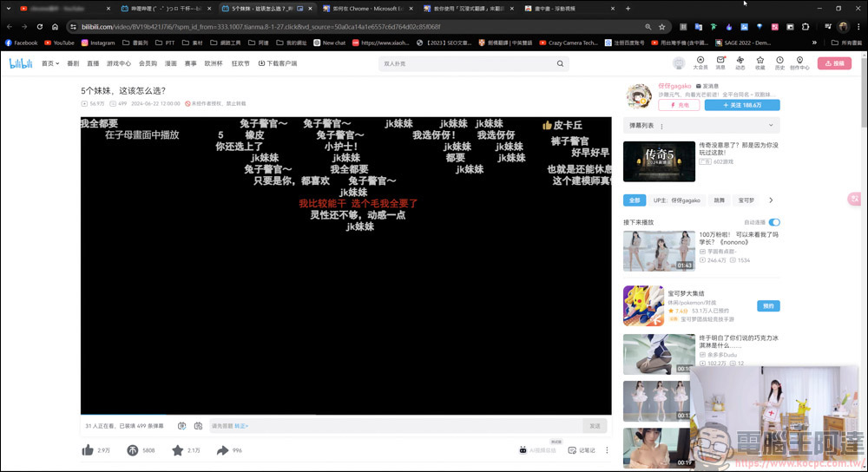Open Chrome tab search dropdown
This screenshot has width=868, height=472.
pyautogui.click(x=9, y=9)
